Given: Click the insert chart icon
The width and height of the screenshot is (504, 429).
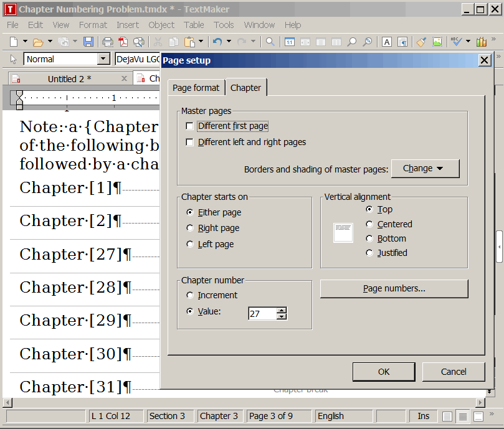Looking at the screenshot, I should [481, 42].
